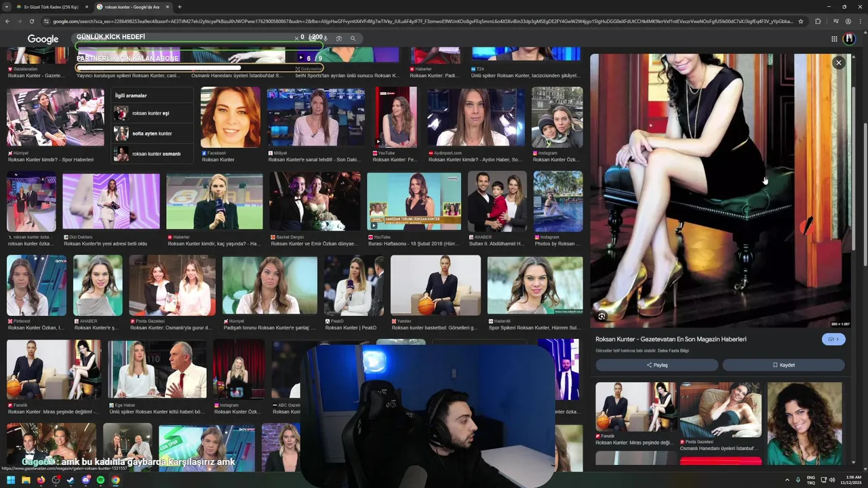Viewport: 868px width, 488px height.
Task: Open volume control in system tray
Action: click(x=832, y=480)
